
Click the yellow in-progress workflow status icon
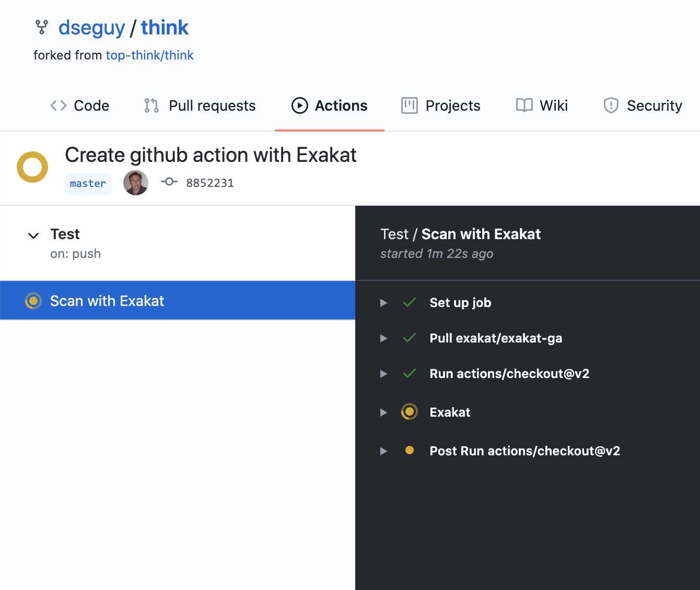(32, 167)
